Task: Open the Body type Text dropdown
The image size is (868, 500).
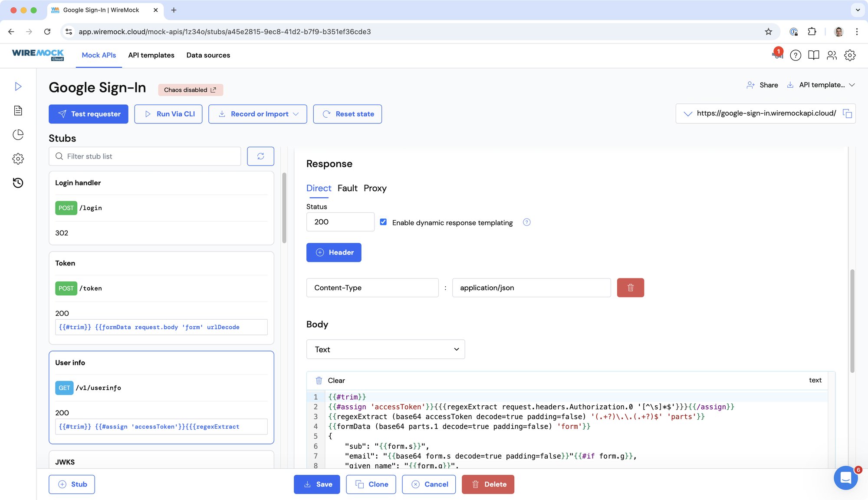Action: tap(385, 349)
